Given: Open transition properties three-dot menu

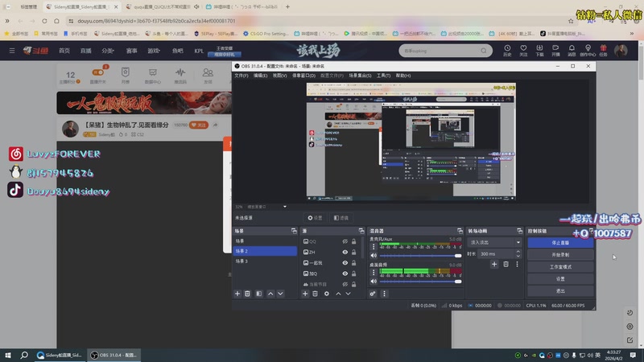Looking at the screenshot, I should tap(517, 265).
